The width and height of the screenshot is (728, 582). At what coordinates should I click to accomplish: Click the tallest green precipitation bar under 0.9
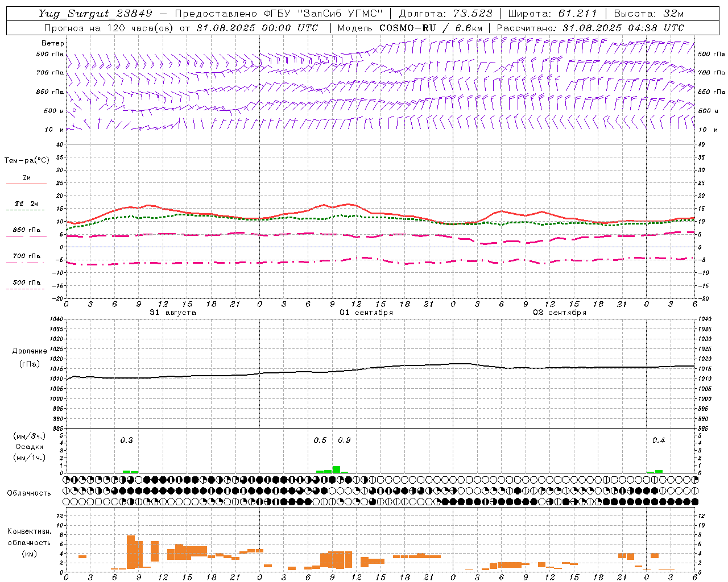click(336, 469)
